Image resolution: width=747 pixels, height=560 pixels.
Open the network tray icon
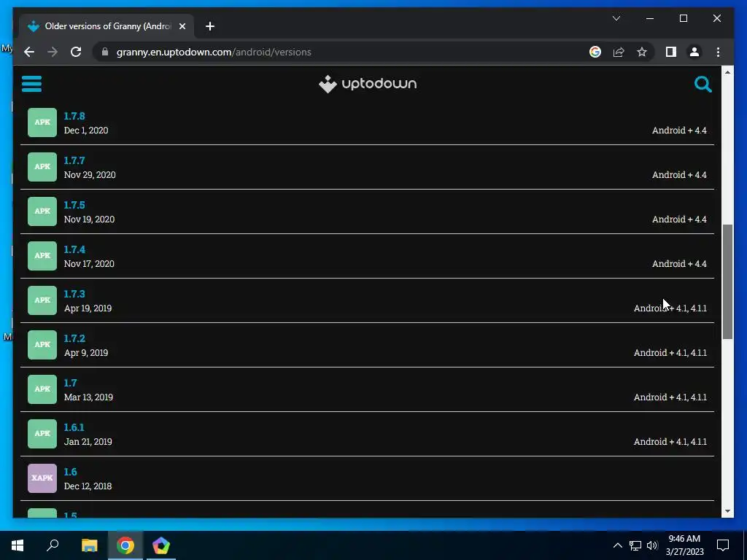635,545
